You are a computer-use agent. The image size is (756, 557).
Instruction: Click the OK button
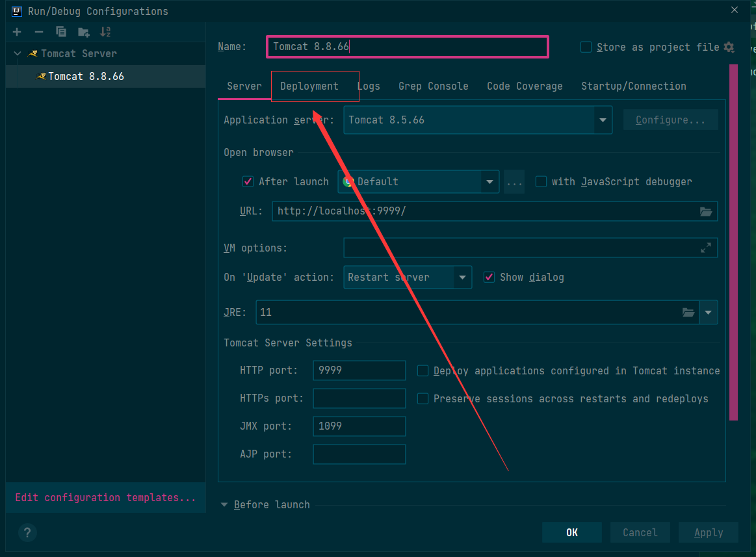(572, 532)
